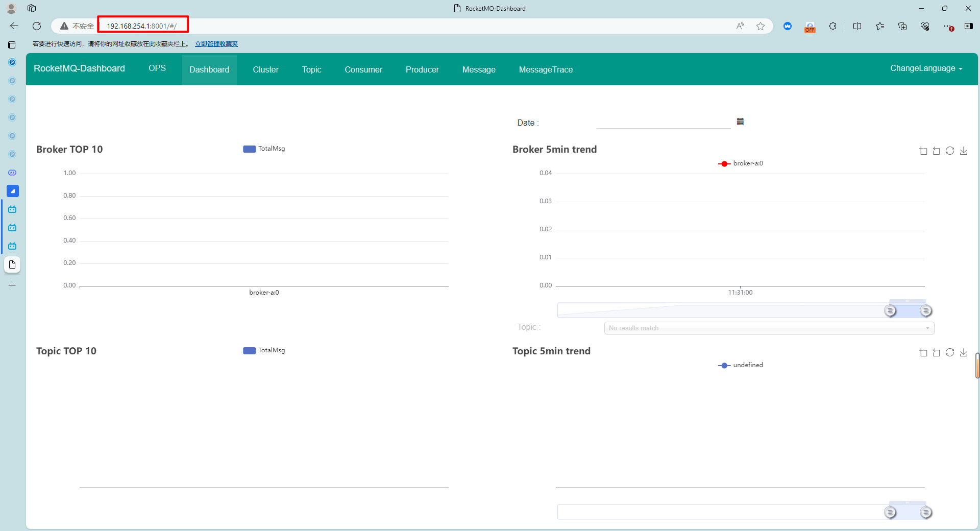Click the browser favorites star icon

pos(761,26)
